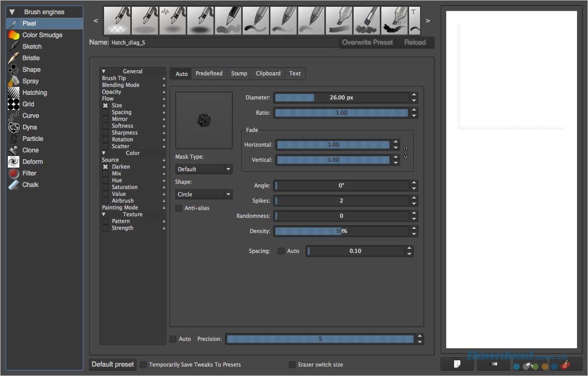Choose the Dyna brush engine icon

click(x=14, y=127)
